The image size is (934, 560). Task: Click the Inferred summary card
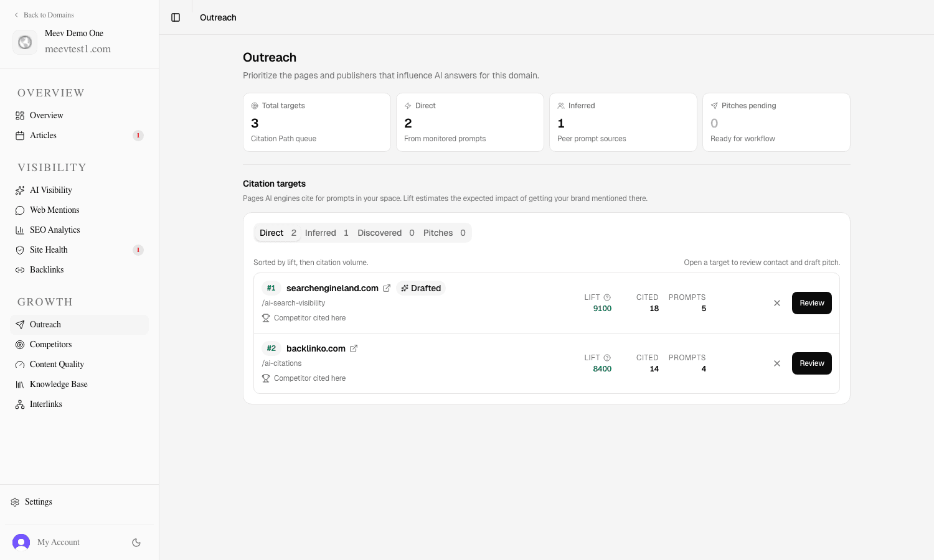coord(623,122)
